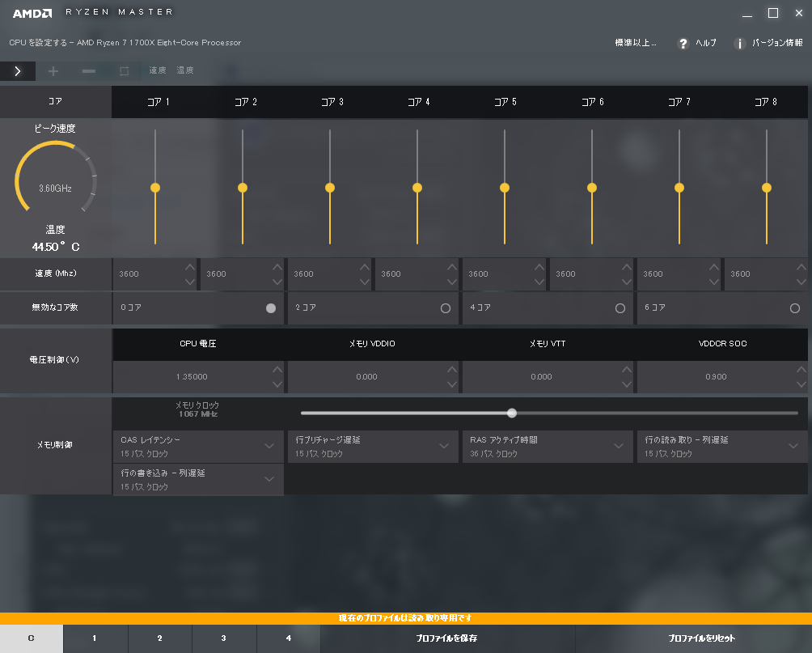
Task: Click the メモリ クロック slider handle
Action: 512,413
